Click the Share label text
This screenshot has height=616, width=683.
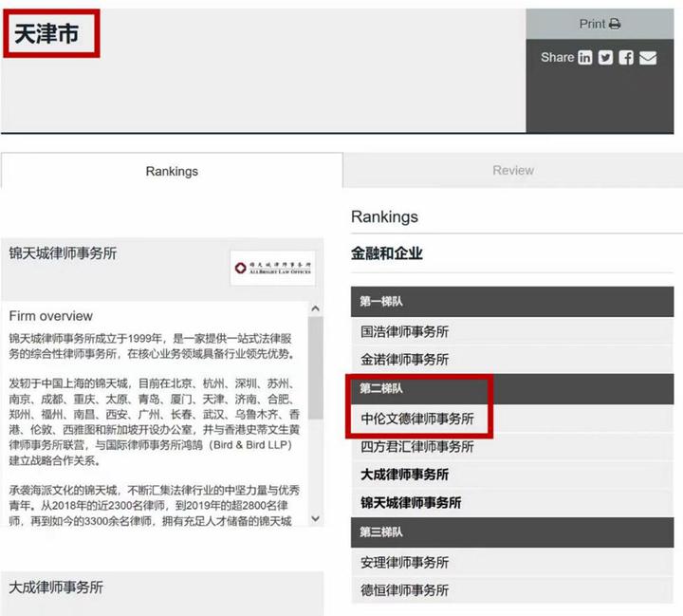(x=557, y=57)
